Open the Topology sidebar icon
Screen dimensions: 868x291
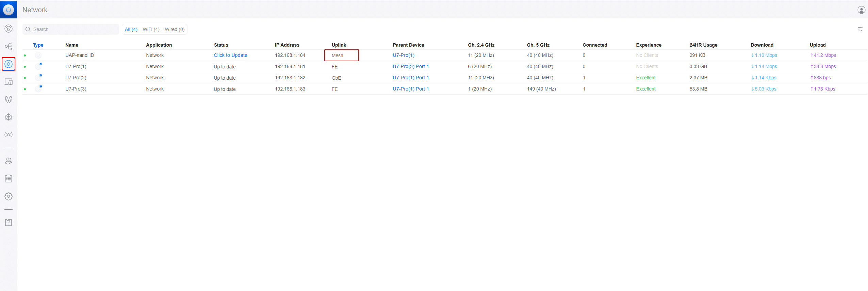(x=9, y=46)
